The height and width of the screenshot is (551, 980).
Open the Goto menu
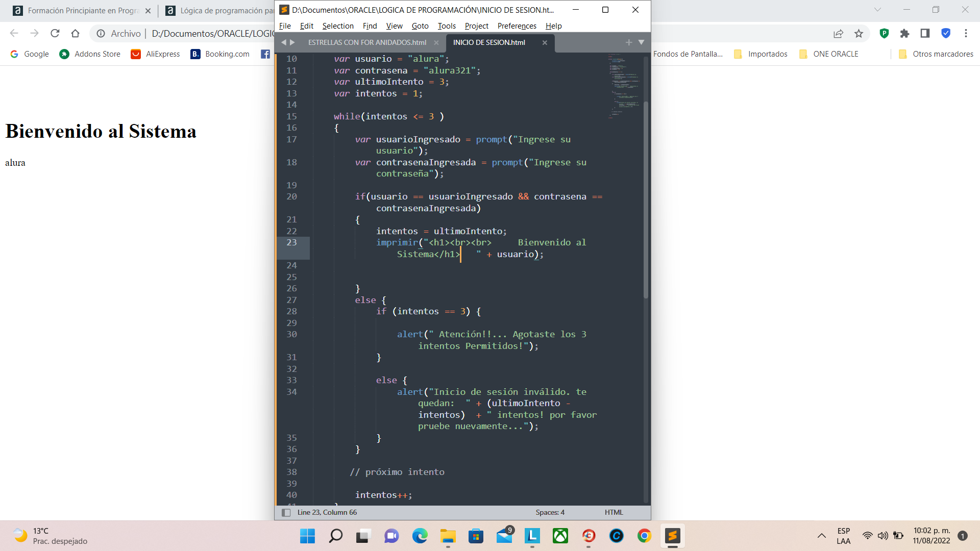pos(420,26)
